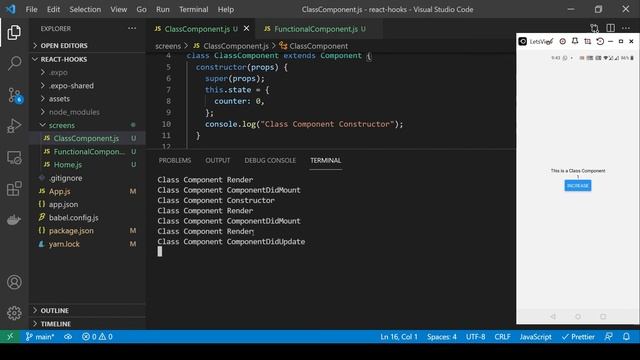The image size is (640, 360).
Task: Open the errors and warnings count
Action: pos(97,337)
